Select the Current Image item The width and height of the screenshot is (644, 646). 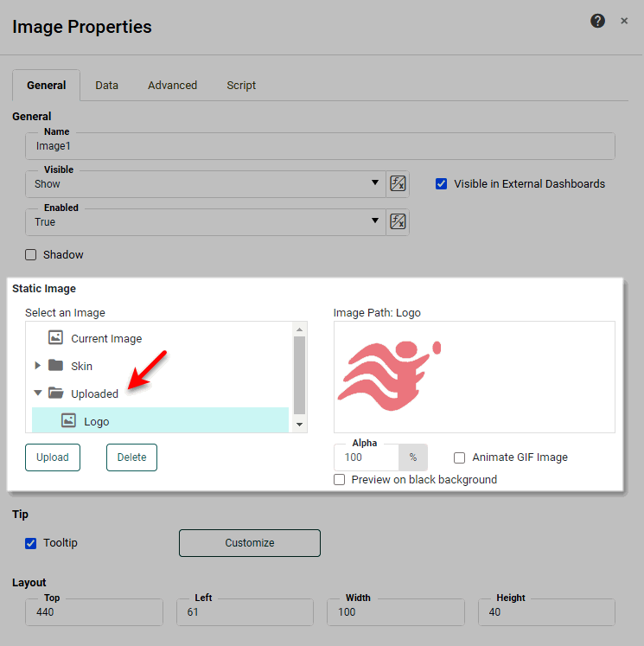(x=105, y=338)
